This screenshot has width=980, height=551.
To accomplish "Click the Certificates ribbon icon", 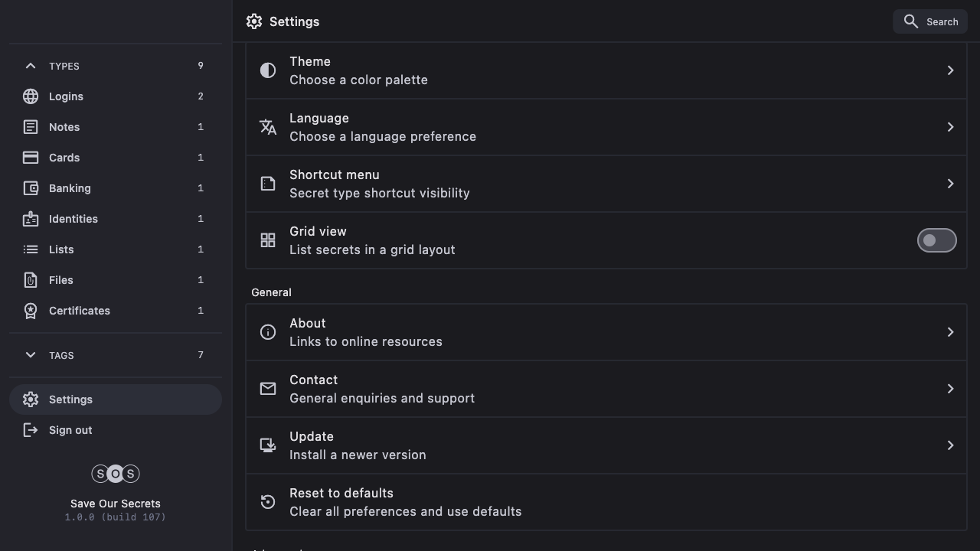I will [31, 311].
